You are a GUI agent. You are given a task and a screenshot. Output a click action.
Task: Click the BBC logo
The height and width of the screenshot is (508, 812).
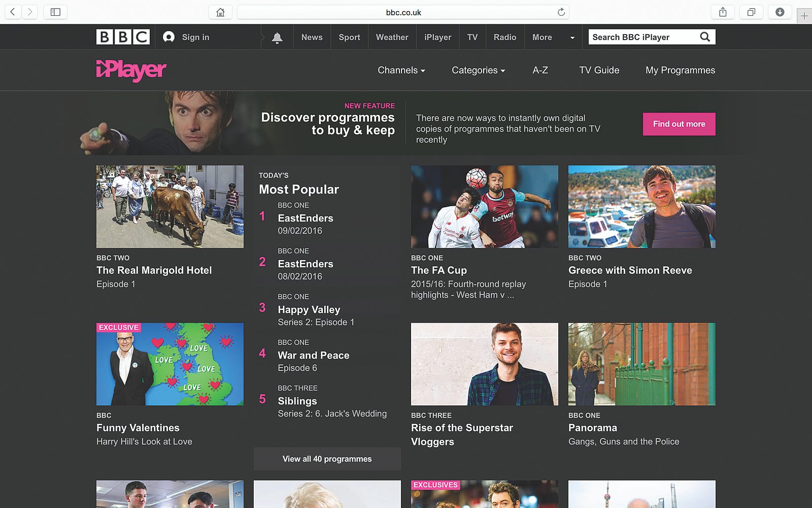[x=123, y=37]
